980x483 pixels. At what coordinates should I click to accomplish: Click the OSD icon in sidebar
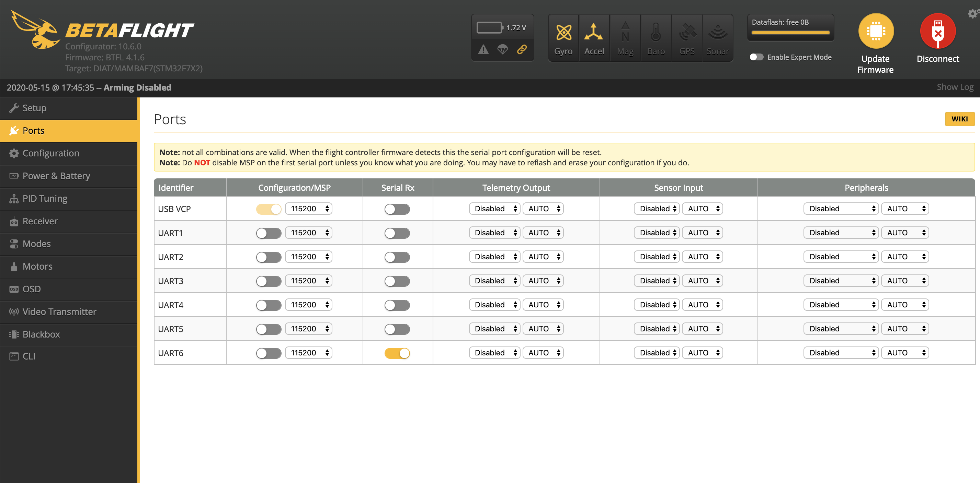click(x=14, y=289)
